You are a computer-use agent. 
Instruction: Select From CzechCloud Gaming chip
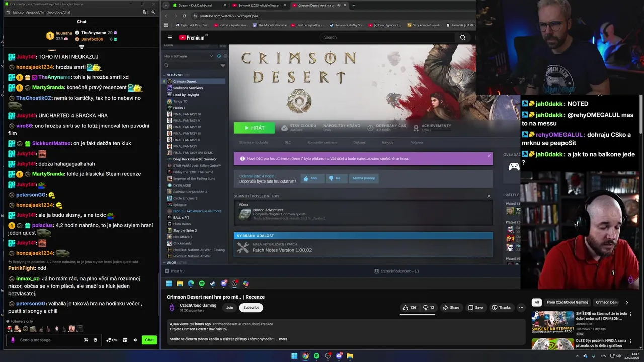pyautogui.click(x=567, y=302)
